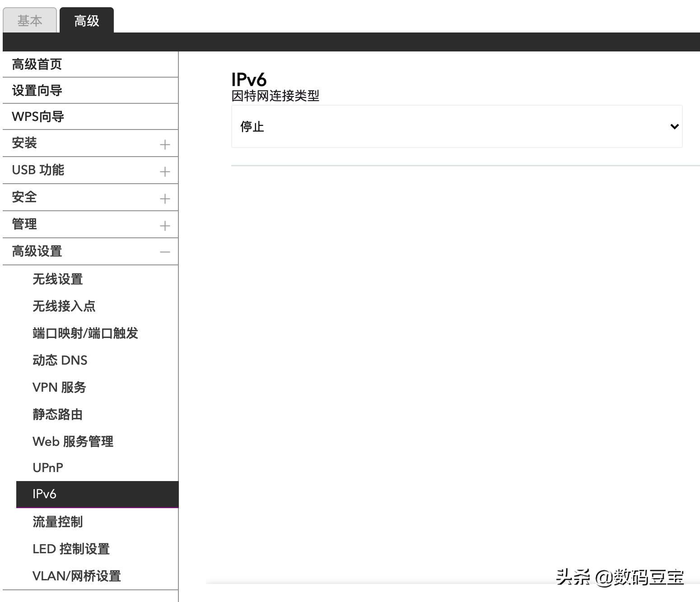Open the UPnP settings page
Image resolution: width=700 pixels, height=602 pixels.
tap(47, 468)
